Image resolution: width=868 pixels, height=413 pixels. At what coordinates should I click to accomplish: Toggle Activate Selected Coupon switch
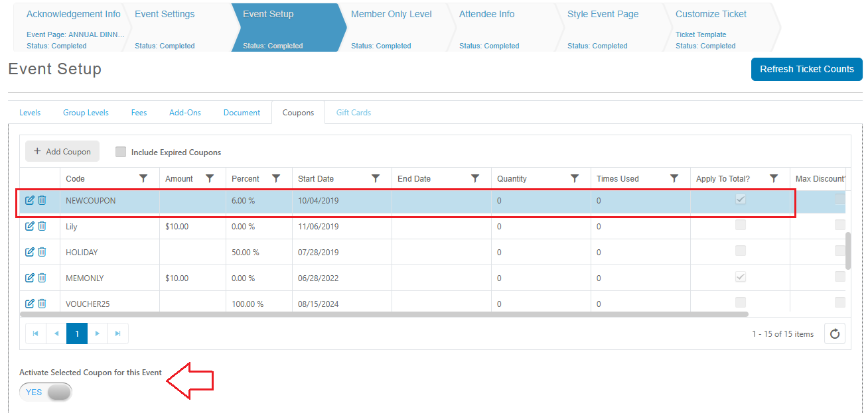[46, 392]
